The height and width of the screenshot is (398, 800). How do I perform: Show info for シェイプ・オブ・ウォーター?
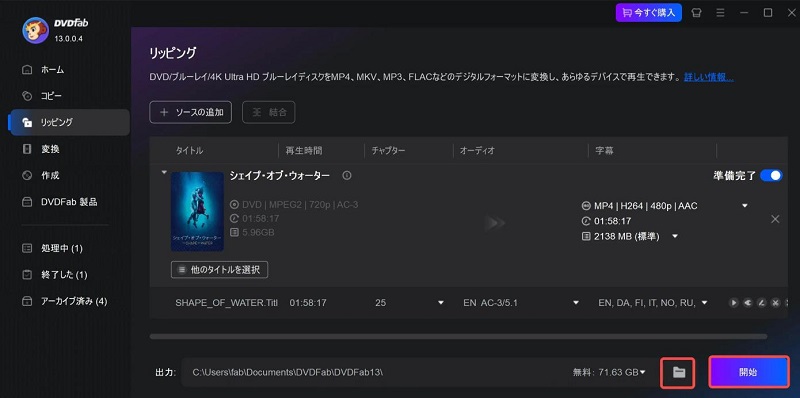[x=347, y=176]
